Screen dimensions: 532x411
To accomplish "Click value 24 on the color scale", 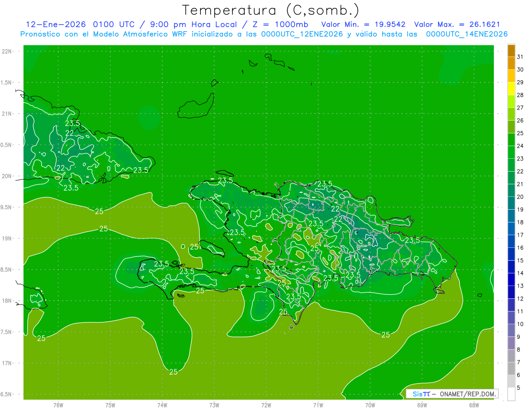I will 520,146.
